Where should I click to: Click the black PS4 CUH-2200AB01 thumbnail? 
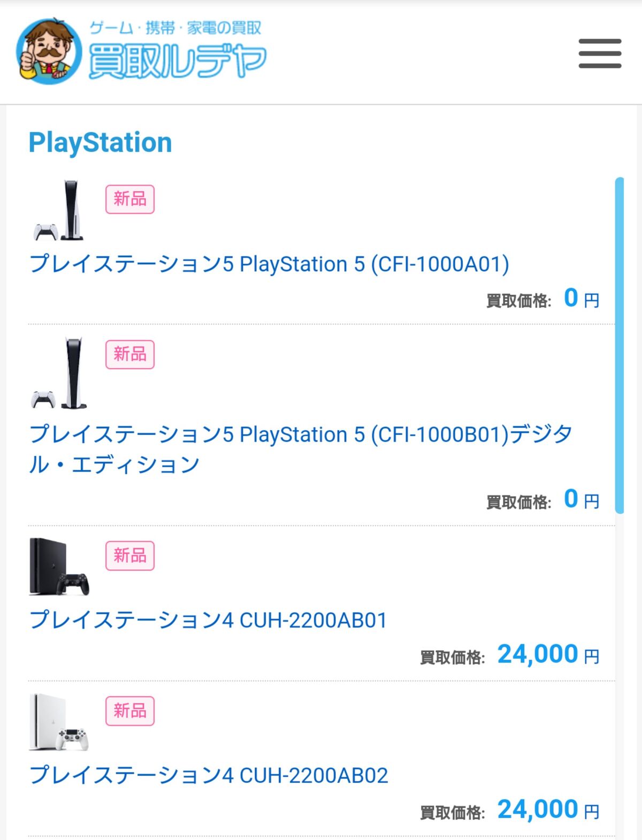coord(59,567)
